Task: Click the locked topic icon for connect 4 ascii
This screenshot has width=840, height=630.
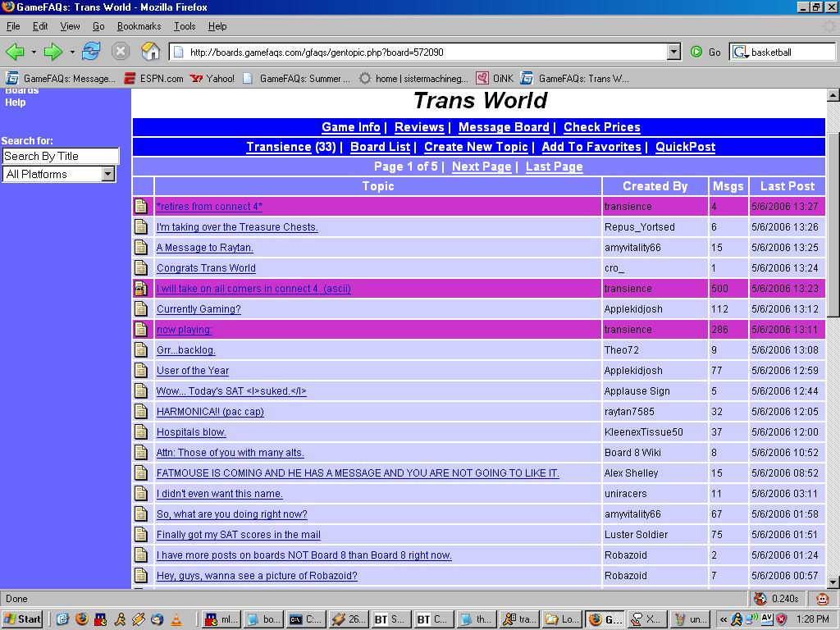Action: click(141, 289)
